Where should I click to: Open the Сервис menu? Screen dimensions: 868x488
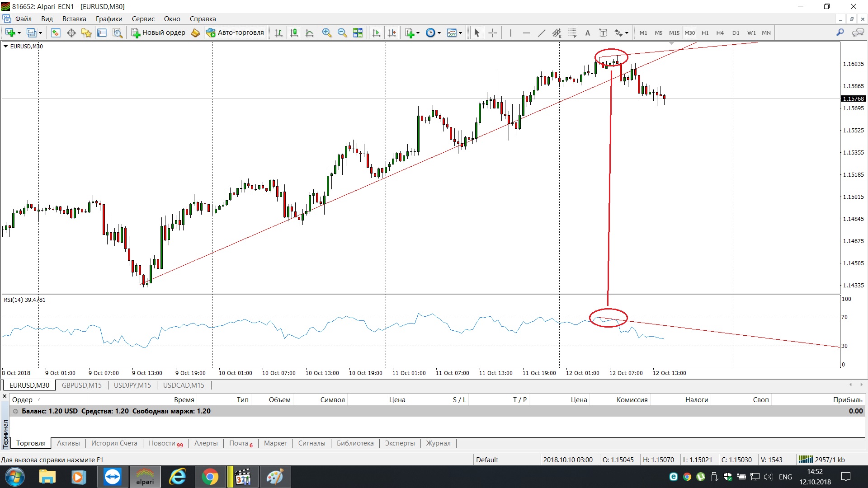coord(143,19)
